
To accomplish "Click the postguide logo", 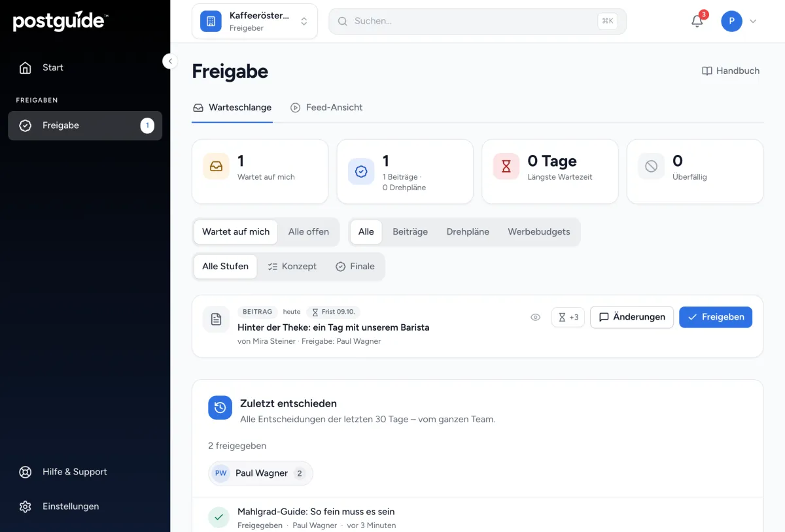I will click(x=60, y=22).
